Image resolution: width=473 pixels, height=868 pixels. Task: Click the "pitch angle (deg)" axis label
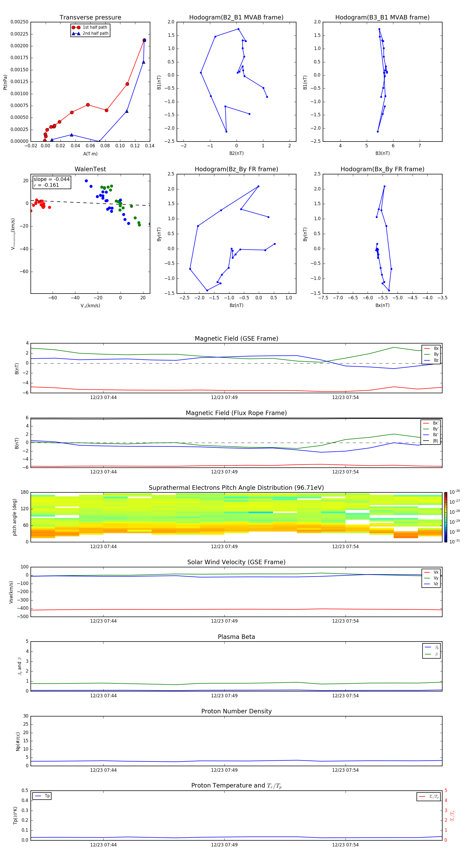point(14,517)
